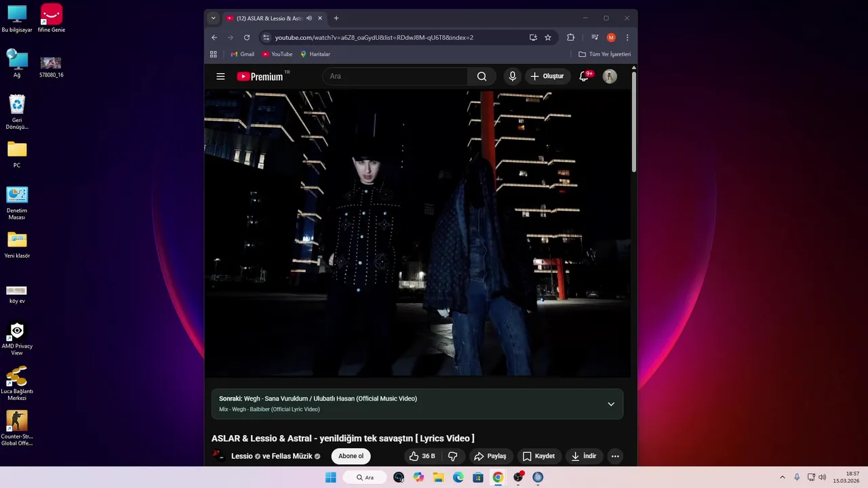This screenshot has height=488, width=868.
Task: Select the fifine Genie desktop shortcut
Action: 52,18
